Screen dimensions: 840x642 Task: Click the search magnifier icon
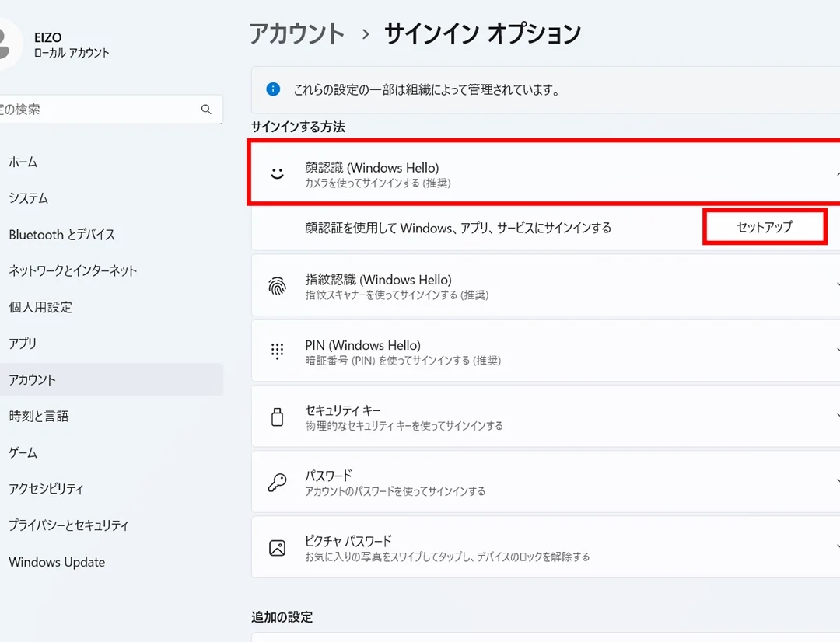point(205,109)
